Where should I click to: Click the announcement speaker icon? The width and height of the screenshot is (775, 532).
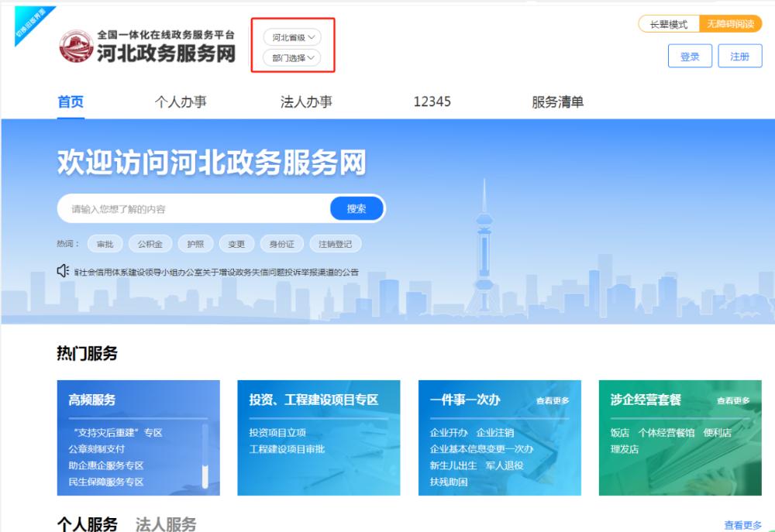click(x=64, y=271)
